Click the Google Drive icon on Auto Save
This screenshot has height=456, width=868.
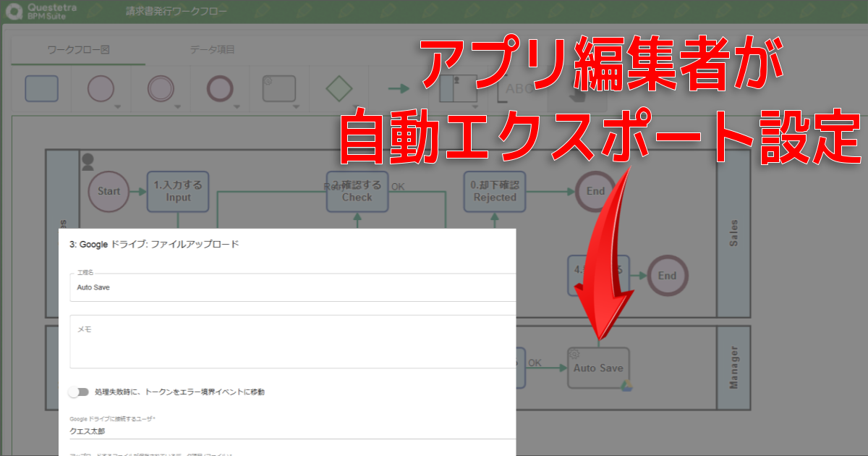tap(626, 386)
